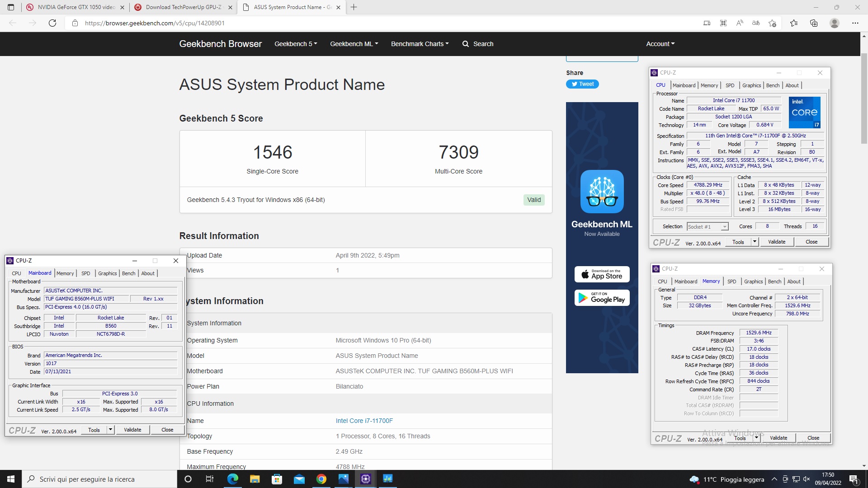This screenshot has width=868, height=488.
Task: Open the Collections icon
Action: coord(814,23)
